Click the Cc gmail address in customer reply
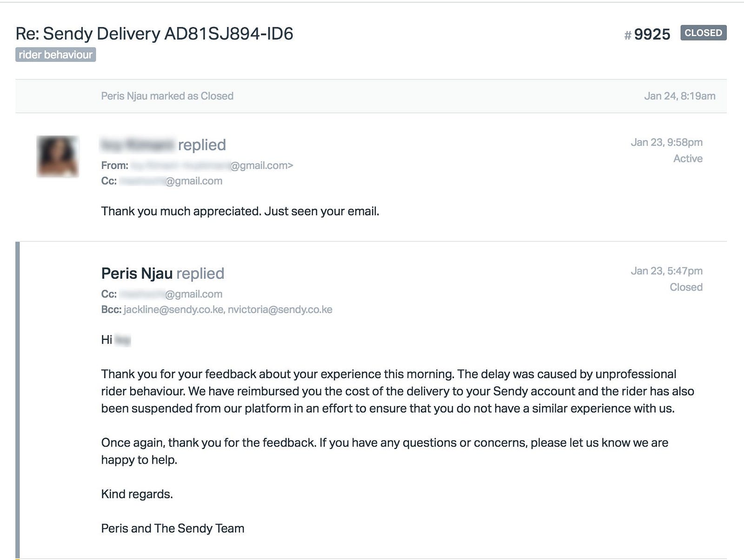Screen dimensions: 744x560 [x=171, y=181]
